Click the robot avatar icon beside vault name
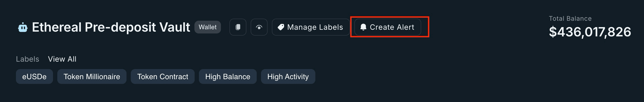Viewport: 644px width, 102px height. (23, 27)
